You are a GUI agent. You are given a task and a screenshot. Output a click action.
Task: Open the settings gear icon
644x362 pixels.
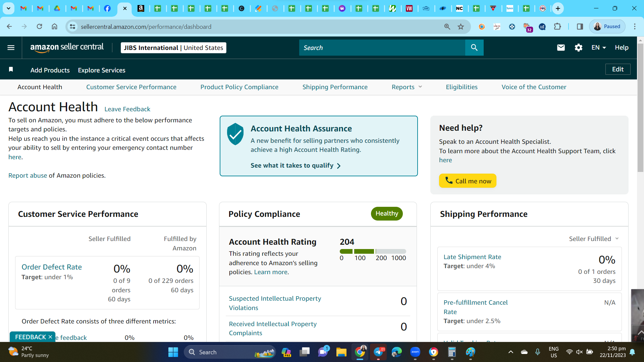[x=578, y=48]
